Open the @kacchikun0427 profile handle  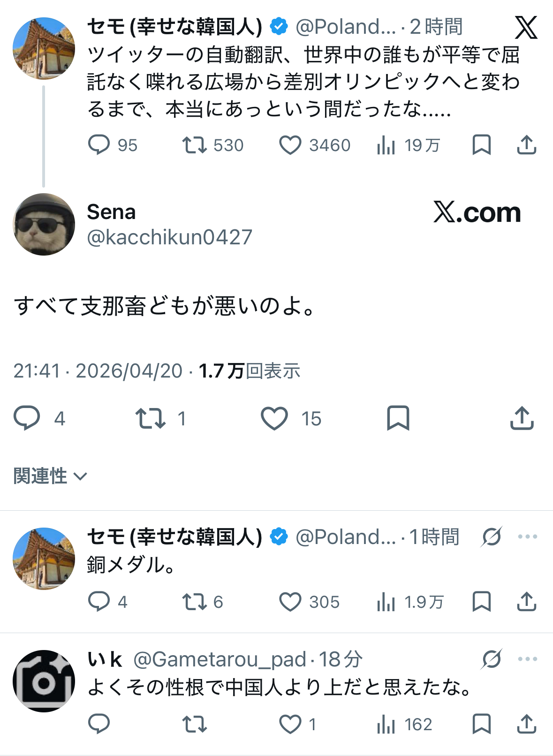point(169,237)
